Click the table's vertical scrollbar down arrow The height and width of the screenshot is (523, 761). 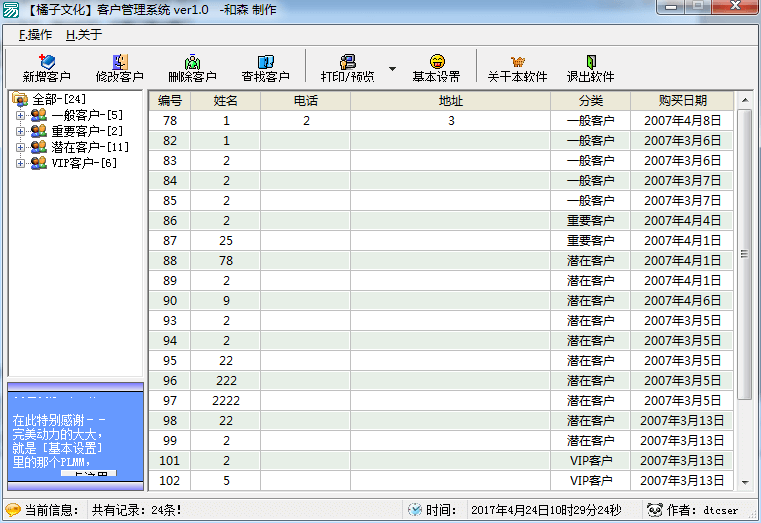[x=744, y=483]
